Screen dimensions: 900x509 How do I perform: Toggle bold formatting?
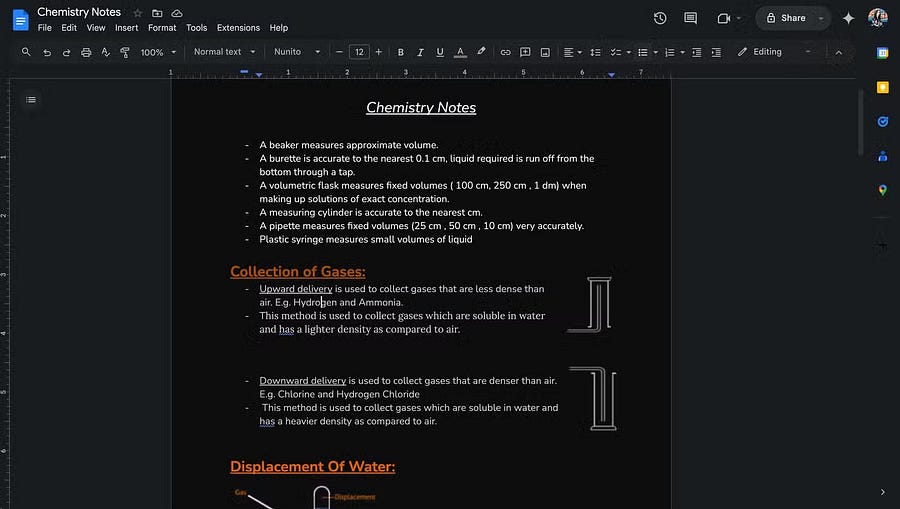click(401, 52)
